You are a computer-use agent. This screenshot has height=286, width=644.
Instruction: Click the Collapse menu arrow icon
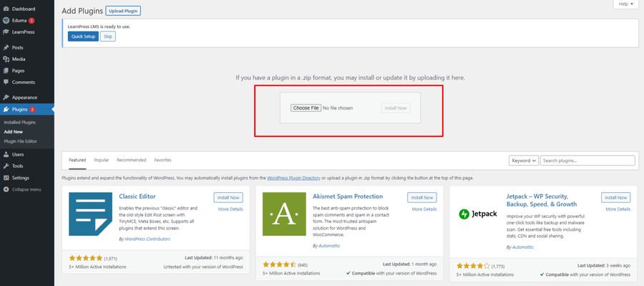pos(6,189)
